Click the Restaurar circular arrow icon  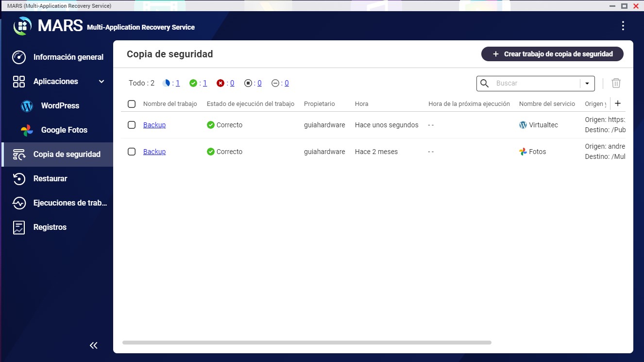[x=19, y=179]
